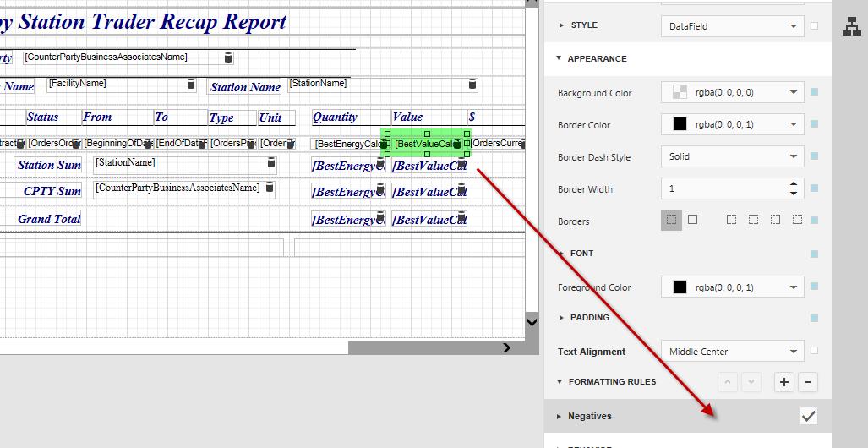The width and height of the screenshot is (868, 448).
Task: Open the Border Color swatch picker
Action: (680, 125)
